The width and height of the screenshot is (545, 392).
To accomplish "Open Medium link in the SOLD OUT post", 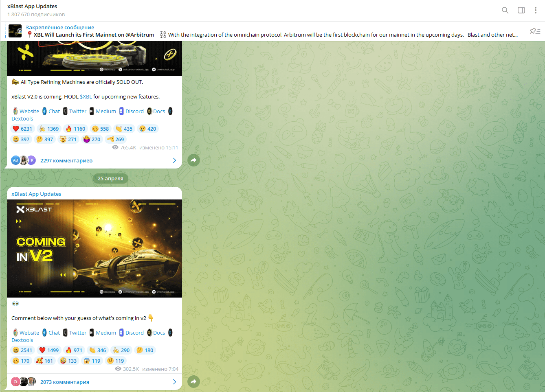I will (106, 111).
